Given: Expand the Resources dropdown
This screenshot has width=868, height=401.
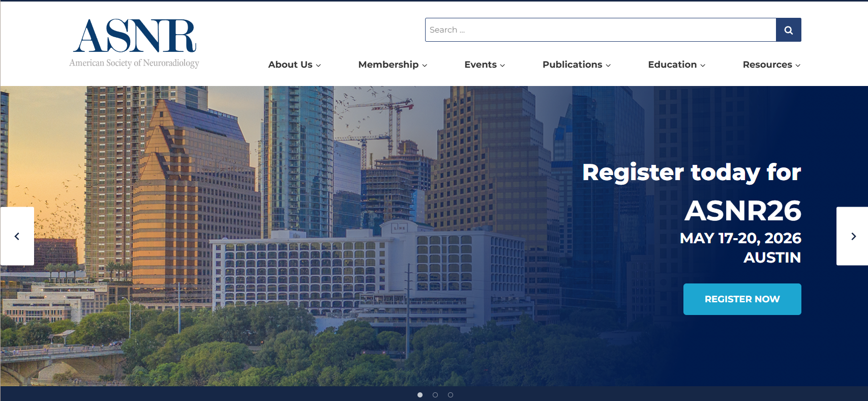Looking at the screenshot, I should [771, 65].
